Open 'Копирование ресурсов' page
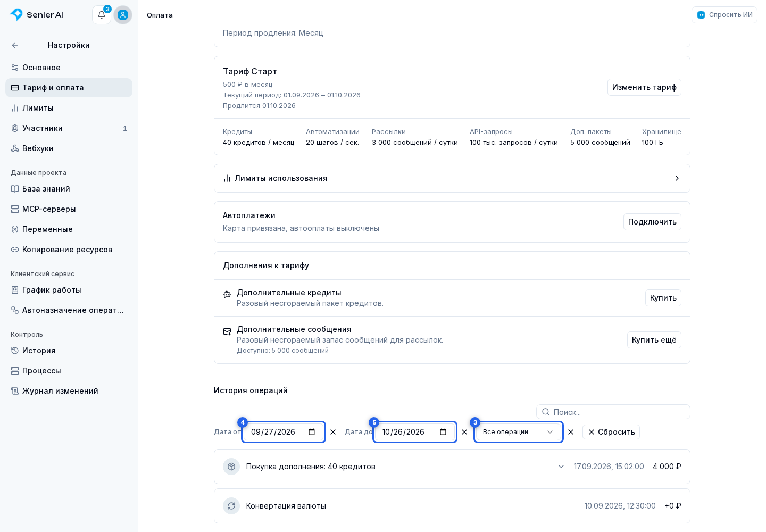Screen dimensions: 766x532 click(x=69, y=250)
